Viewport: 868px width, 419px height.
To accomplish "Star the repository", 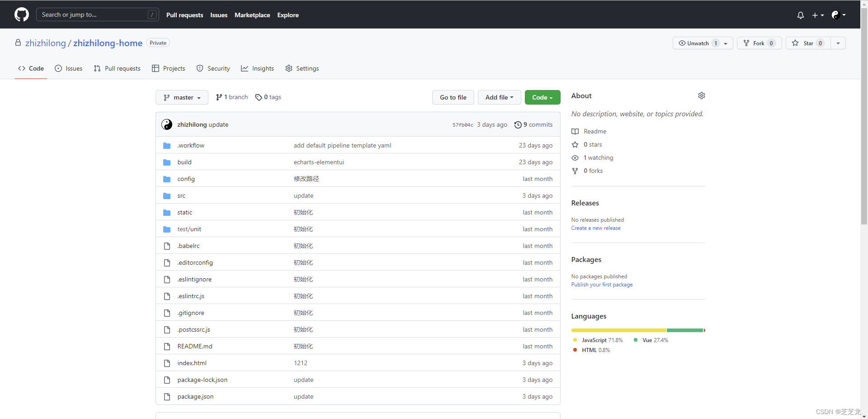I will click(808, 43).
